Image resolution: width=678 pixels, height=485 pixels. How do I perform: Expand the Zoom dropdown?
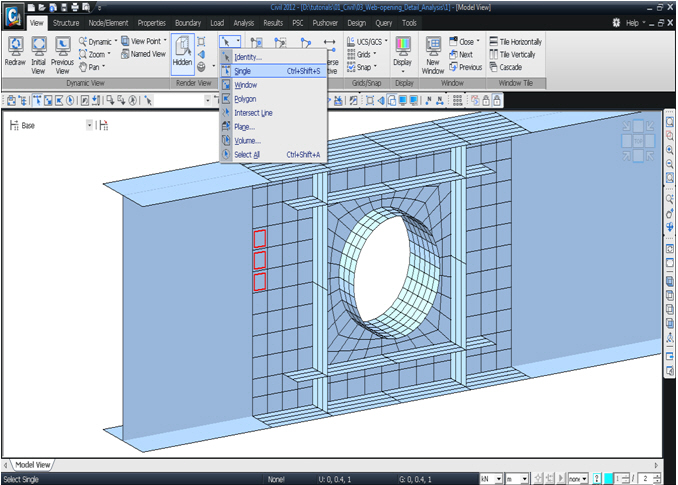99,54
